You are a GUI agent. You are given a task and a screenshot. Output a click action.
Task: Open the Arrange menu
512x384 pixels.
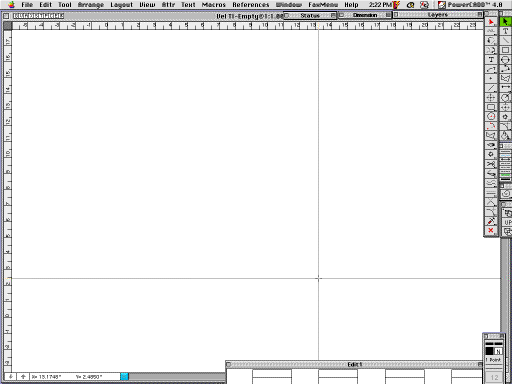click(91, 5)
